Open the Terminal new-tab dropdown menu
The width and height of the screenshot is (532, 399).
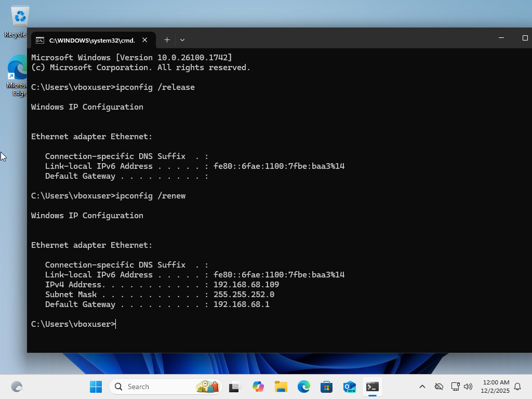(x=182, y=40)
